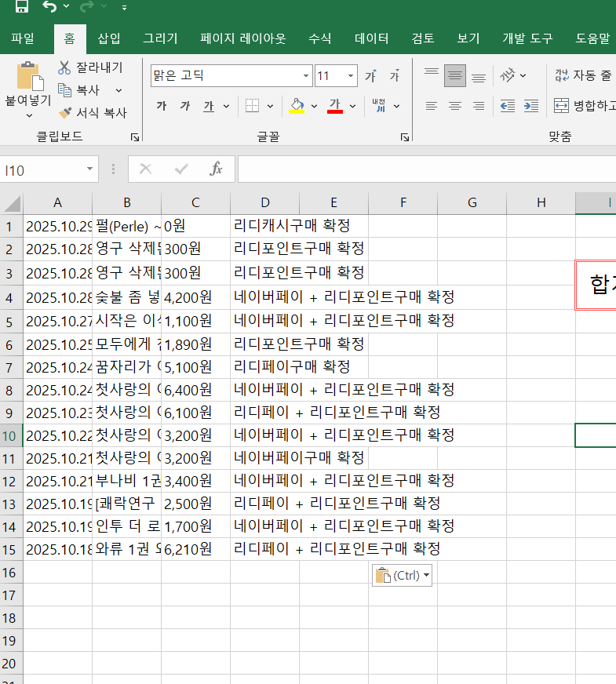Viewport: 616px width, 684px height.
Task: Switch to the 수식 (Formulas) tab
Action: [319, 38]
